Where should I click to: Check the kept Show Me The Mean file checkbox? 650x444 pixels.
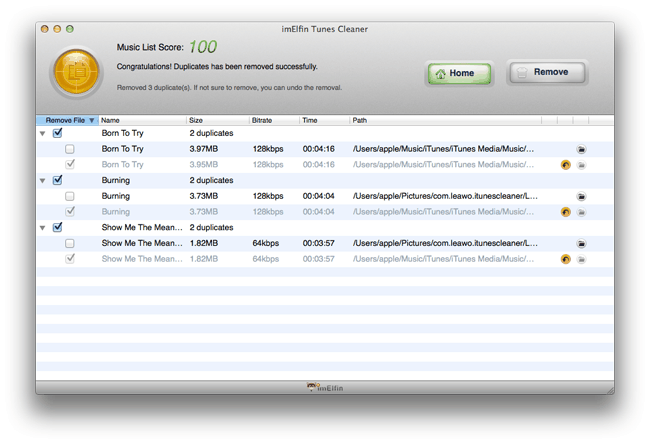coord(70,243)
